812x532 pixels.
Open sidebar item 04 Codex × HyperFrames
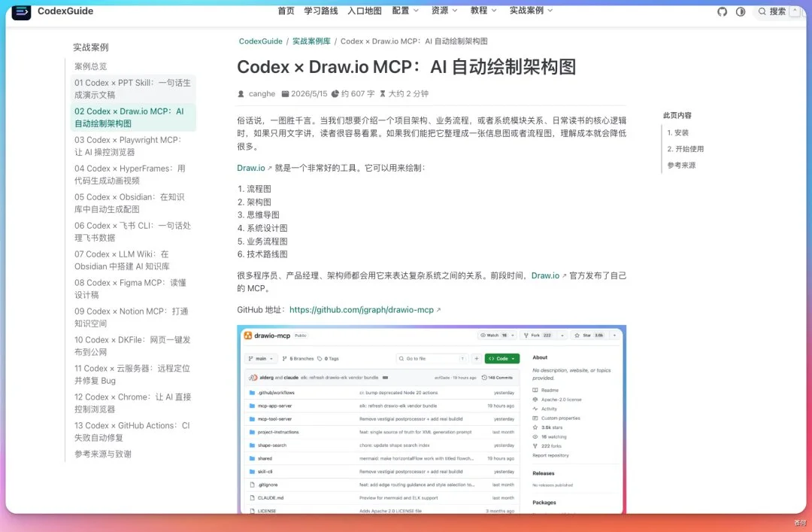133,175
